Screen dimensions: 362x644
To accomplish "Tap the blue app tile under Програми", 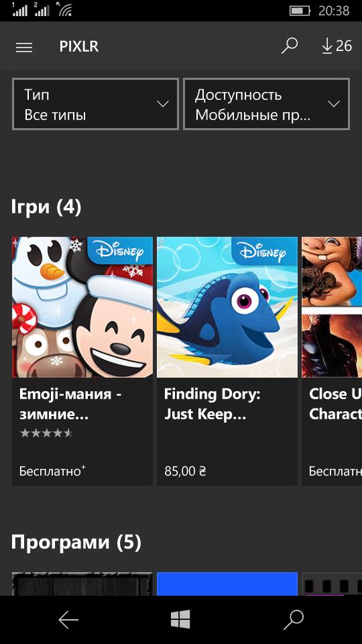I will [227, 584].
